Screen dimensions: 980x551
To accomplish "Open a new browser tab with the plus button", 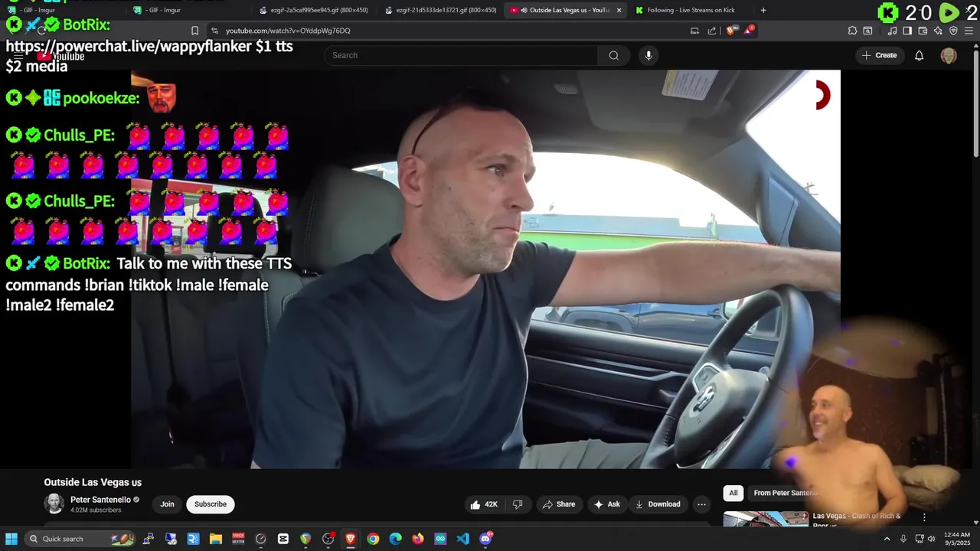I will 763,10.
